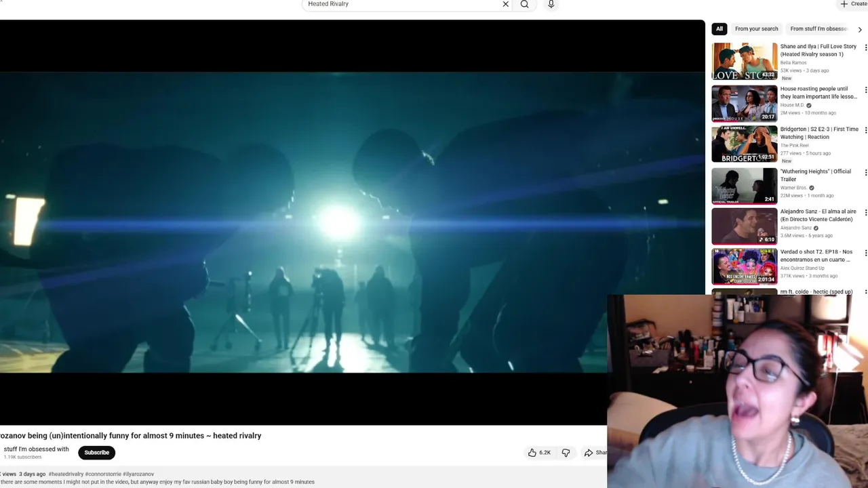
Task: Open Wuthering Heights Official Trailer thumbnail
Action: coord(745,185)
